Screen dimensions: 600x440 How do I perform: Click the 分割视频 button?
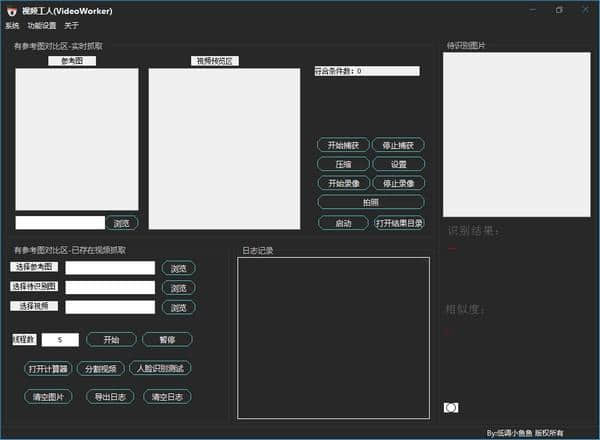[102, 368]
